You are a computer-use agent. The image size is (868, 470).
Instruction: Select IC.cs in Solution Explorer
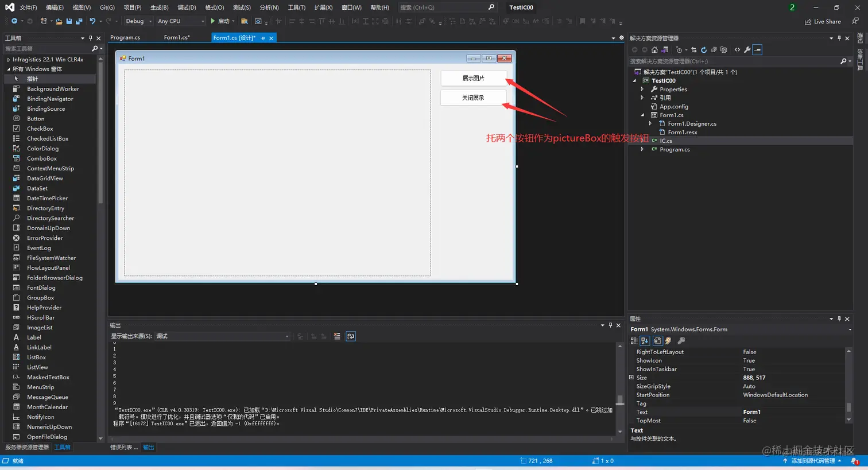[x=665, y=141]
